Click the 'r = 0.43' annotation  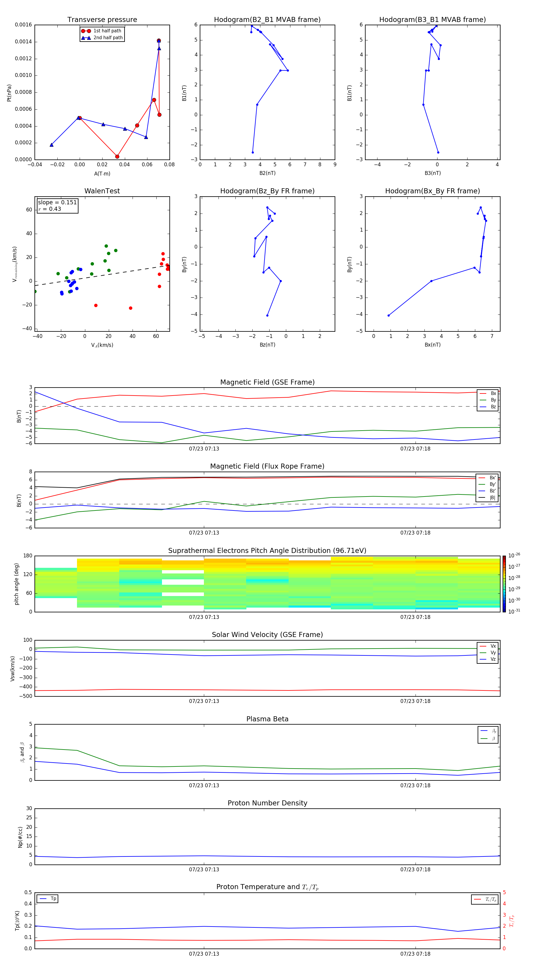(50, 209)
